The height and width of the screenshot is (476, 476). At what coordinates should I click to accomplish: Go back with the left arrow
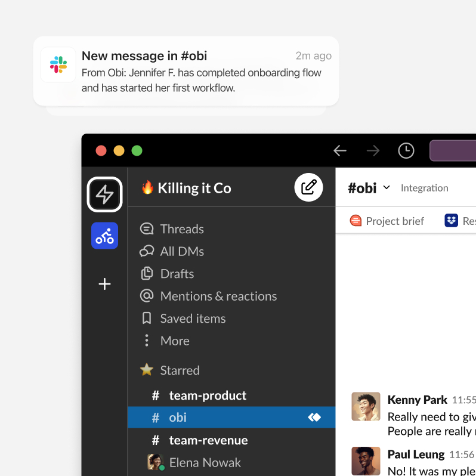(339, 150)
